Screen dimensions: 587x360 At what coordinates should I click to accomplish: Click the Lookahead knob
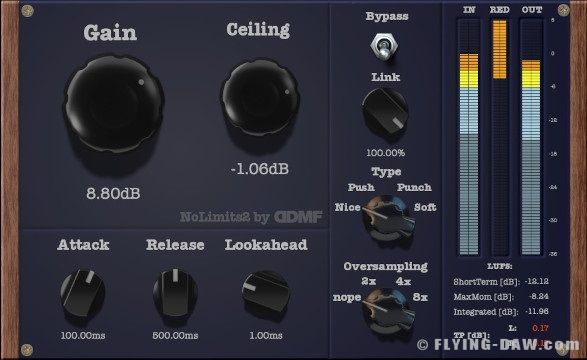click(266, 293)
